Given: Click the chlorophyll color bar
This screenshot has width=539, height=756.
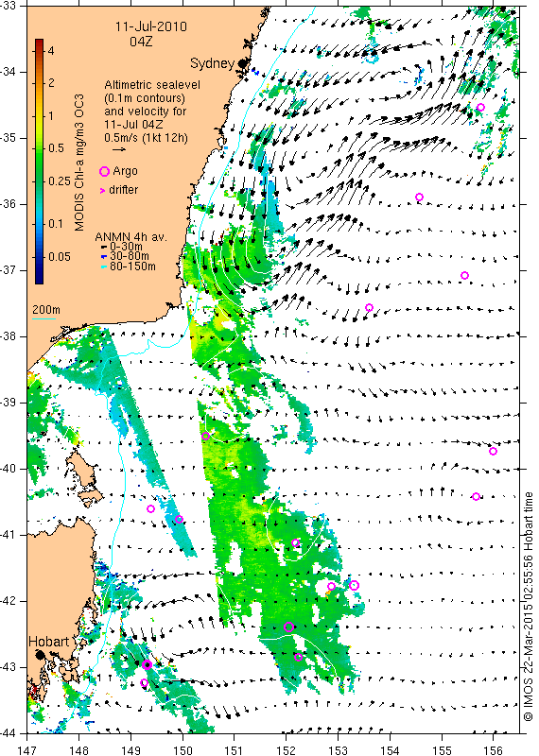Looking at the screenshot, I should click(x=39, y=161).
